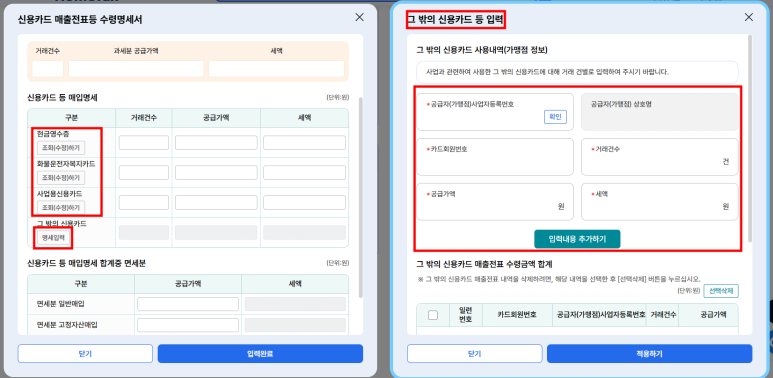This screenshot has width=773, height=378.
Task: Click the 일련번호 column header
Action: 466,314
